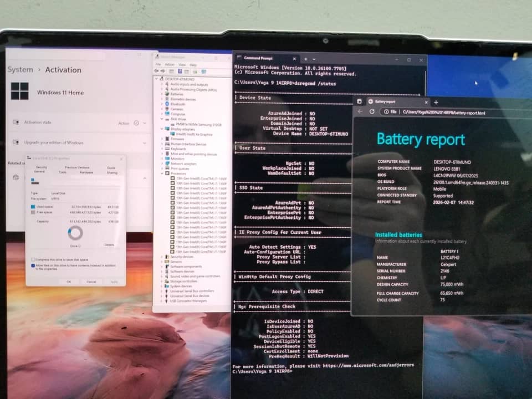
Task: Open the Help menu in Device Manager
Action: pyautogui.click(x=193, y=64)
